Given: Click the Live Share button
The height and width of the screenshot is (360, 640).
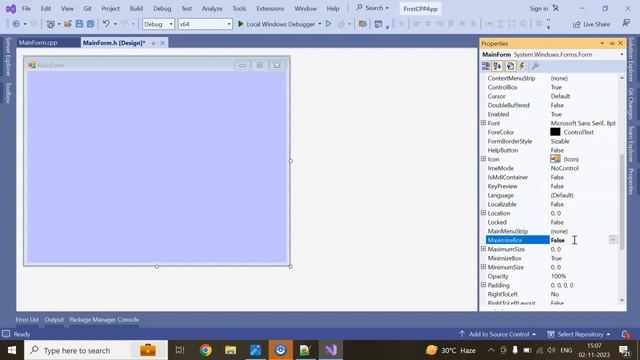Looking at the screenshot, I should tap(591, 24).
